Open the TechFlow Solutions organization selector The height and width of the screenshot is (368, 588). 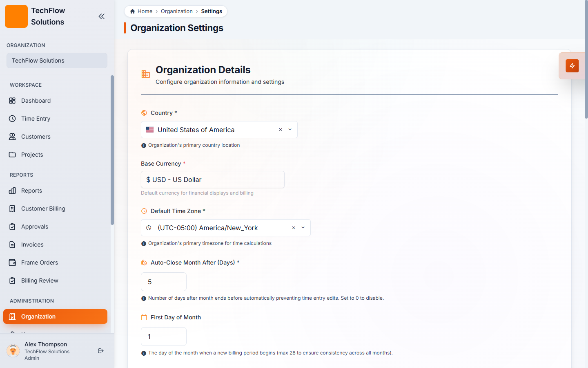[x=57, y=61]
